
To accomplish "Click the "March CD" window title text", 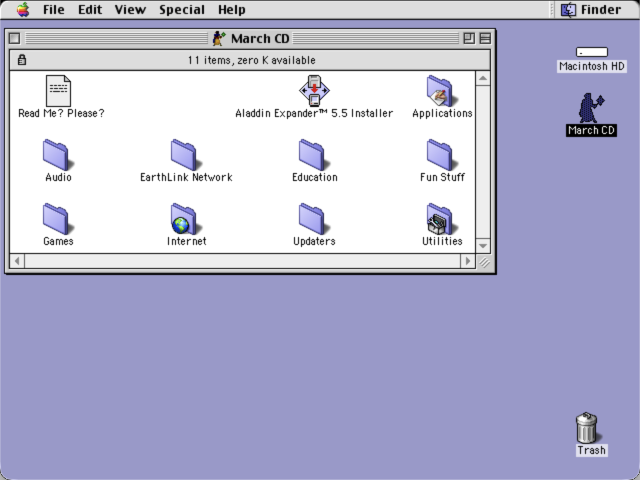I will 260,38.
